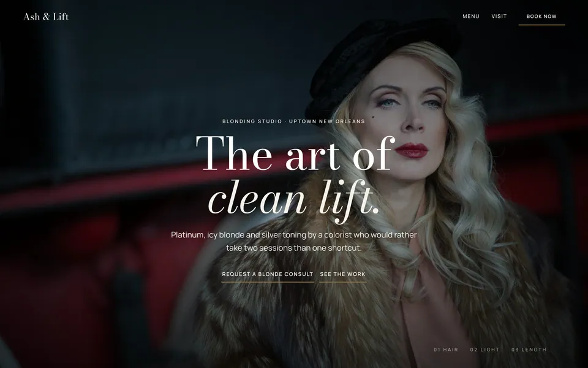Go to the VISIT page link
Viewport: 588px width, 368px height.
click(x=499, y=16)
